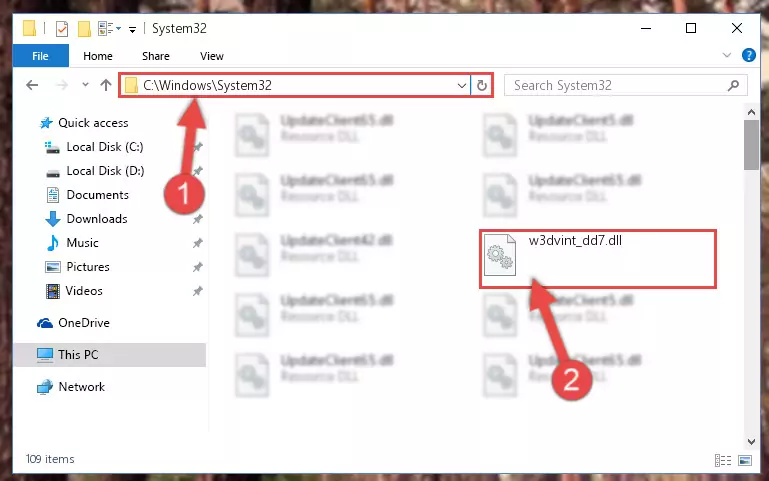This screenshot has height=481, width=769.
Task: Click the search magnifier icon
Action: pyautogui.click(x=733, y=85)
